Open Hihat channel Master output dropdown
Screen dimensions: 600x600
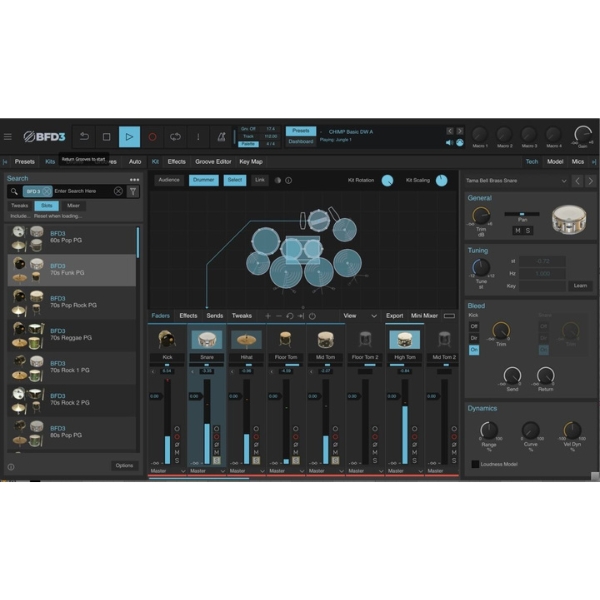click(x=246, y=471)
